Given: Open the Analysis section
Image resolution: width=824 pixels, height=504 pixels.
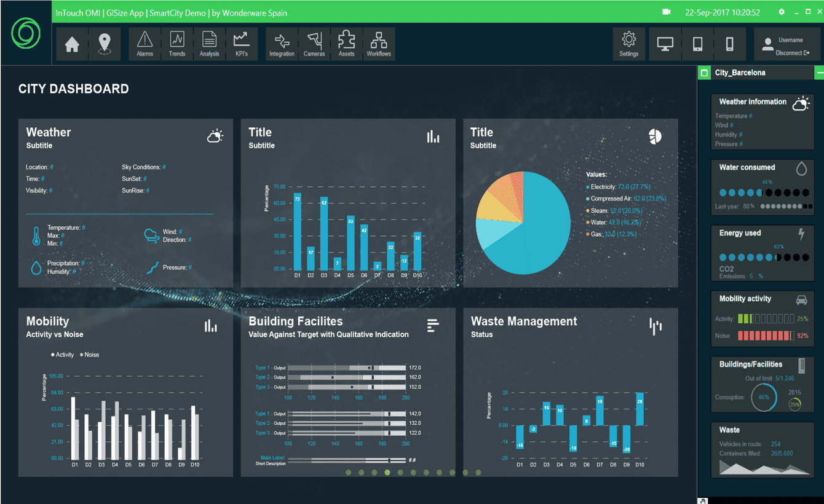Looking at the screenshot, I should (209, 44).
